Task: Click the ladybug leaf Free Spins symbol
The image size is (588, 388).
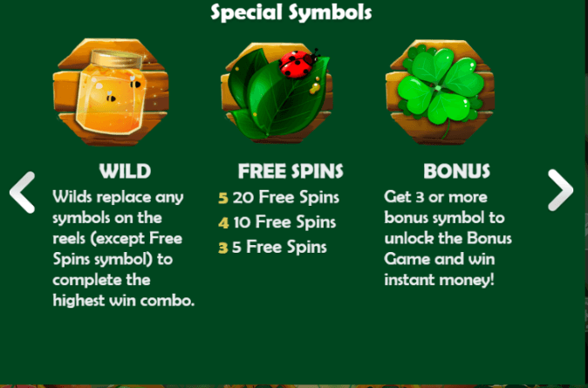Action: coord(277,92)
